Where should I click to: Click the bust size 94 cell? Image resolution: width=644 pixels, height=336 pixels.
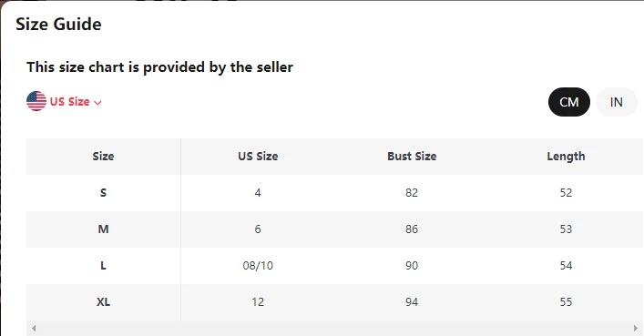coord(412,302)
